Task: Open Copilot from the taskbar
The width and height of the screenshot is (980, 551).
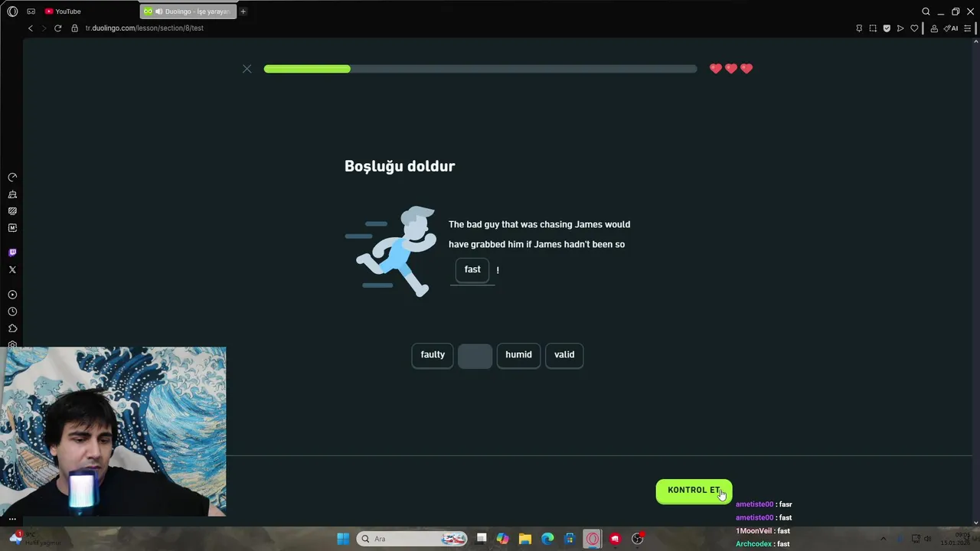Action: tap(502, 539)
